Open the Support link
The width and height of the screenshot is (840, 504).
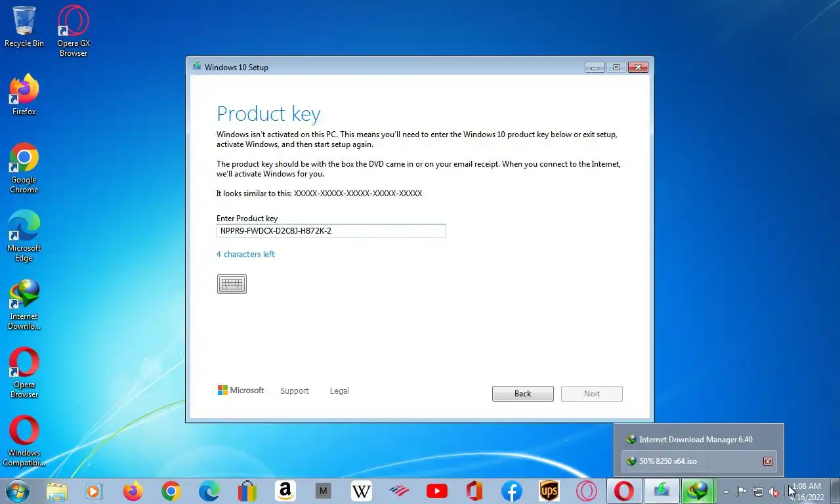point(294,391)
